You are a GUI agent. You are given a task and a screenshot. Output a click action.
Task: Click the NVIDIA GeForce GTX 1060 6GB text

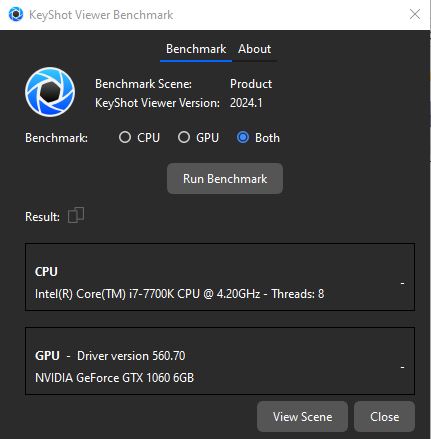pos(114,378)
